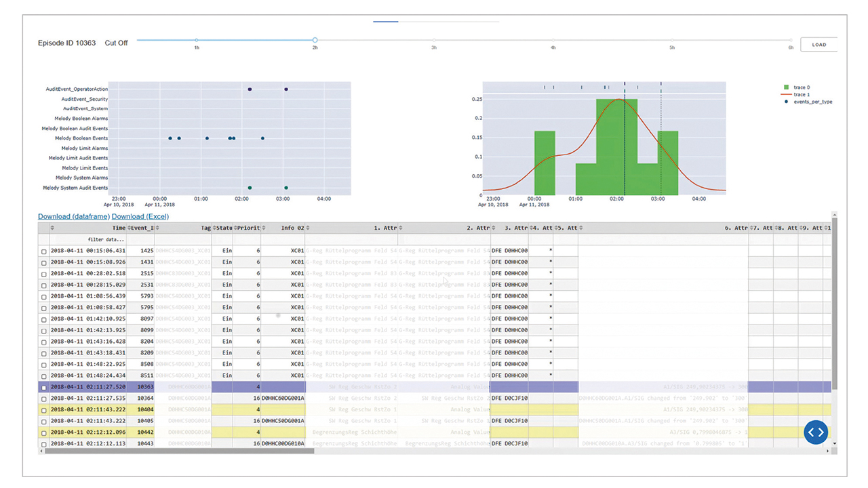The width and height of the screenshot is (868, 488).
Task: Set Cut Off slider to 3h
Action: [435, 40]
